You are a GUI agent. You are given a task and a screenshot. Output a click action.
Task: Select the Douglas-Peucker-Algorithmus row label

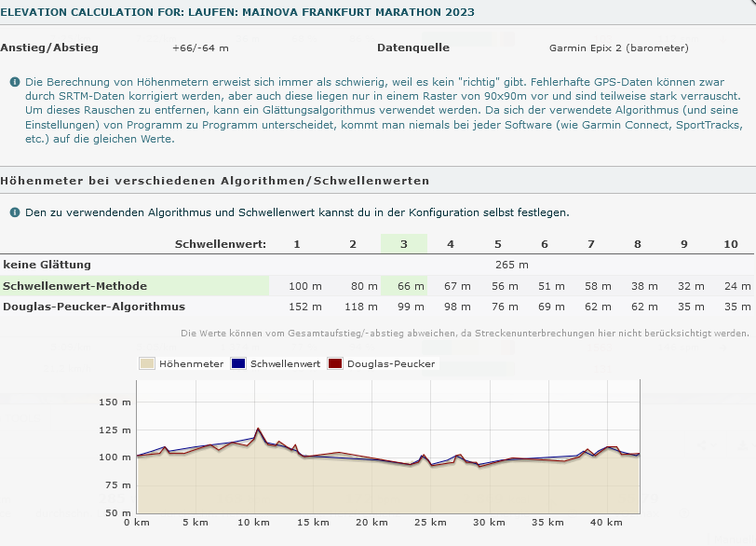point(94,307)
